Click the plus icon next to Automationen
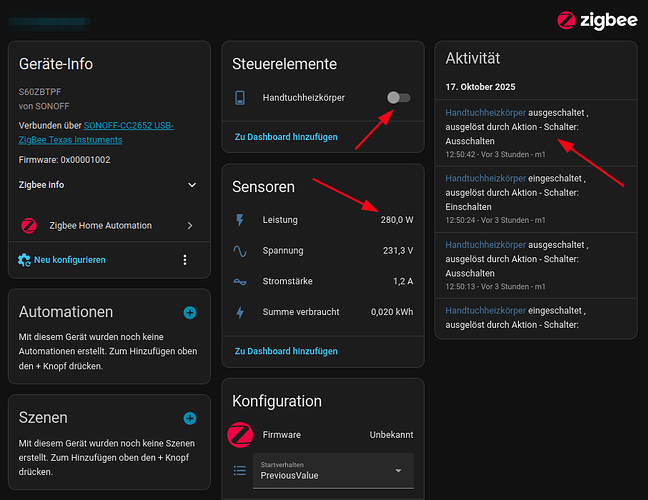 (x=190, y=313)
